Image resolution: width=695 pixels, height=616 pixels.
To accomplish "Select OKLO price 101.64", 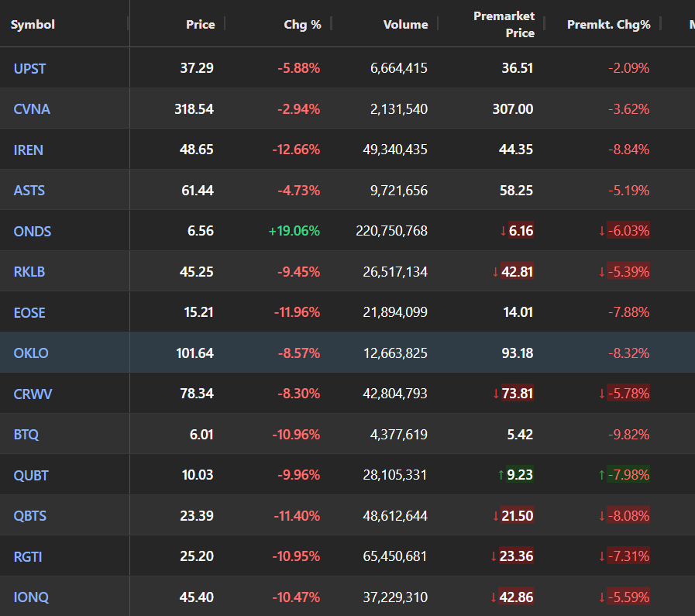I will coord(195,353).
